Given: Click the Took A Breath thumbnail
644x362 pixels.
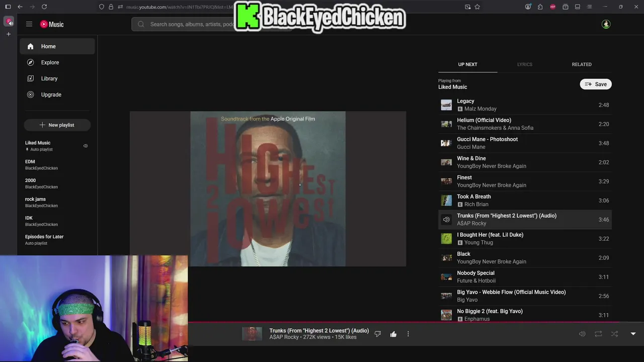Looking at the screenshot, I should tap(446, 200).
